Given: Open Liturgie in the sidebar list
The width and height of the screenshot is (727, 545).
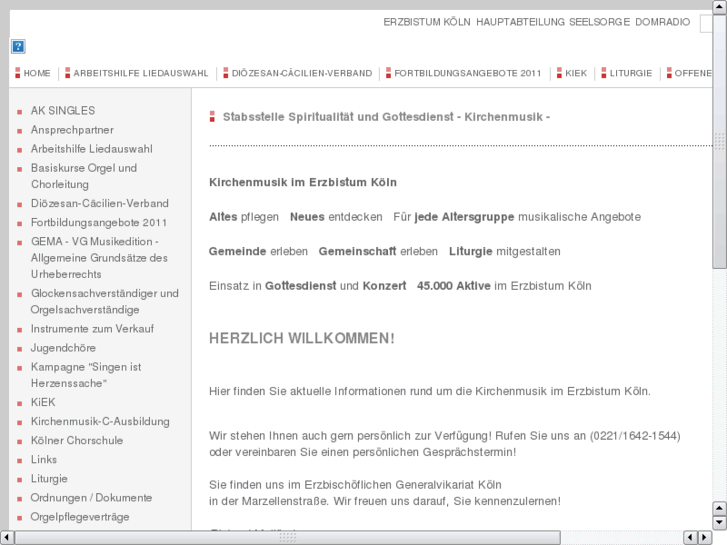Looking at the screenshot, I should pyautogui.click(x=49, y=479).
